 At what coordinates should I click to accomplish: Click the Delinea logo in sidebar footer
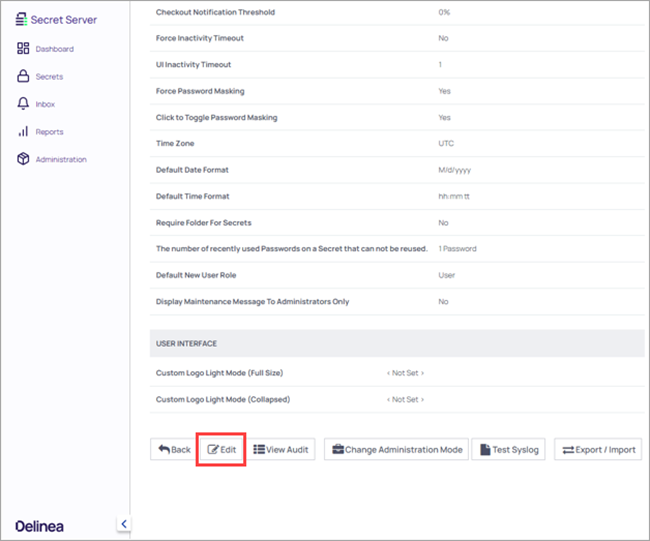point(40,525)
